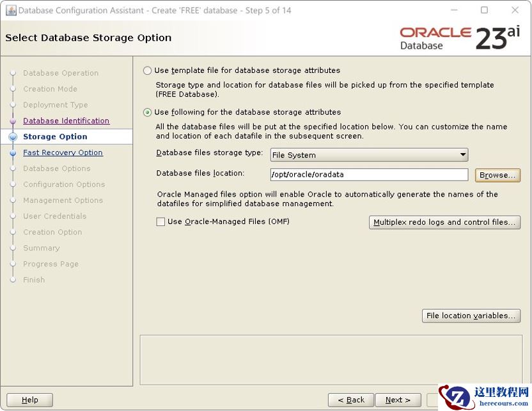Viewport: 532px width, 411px height.
Task: Enable Use Oracle-Managed Files (OMF) checkbox
Action: click(x=160, y=222)
